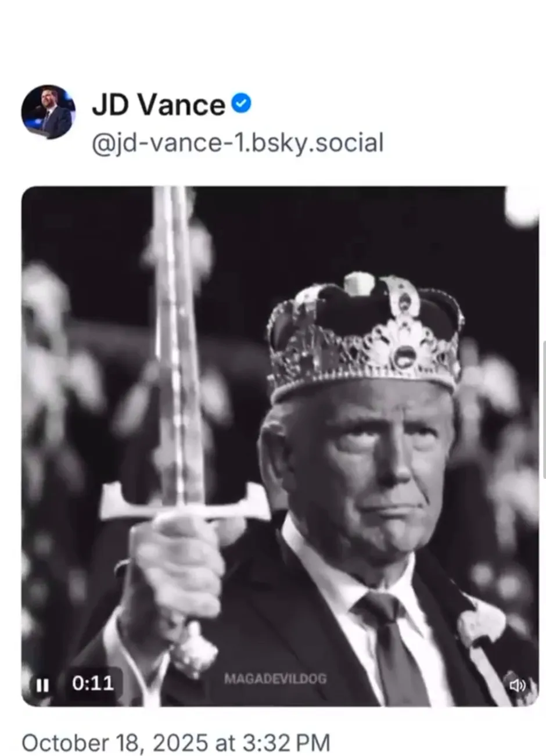This screenshot has width=546, height=756.
Task: Click the 3:32 PM time text
Action: tap(286, 743)
